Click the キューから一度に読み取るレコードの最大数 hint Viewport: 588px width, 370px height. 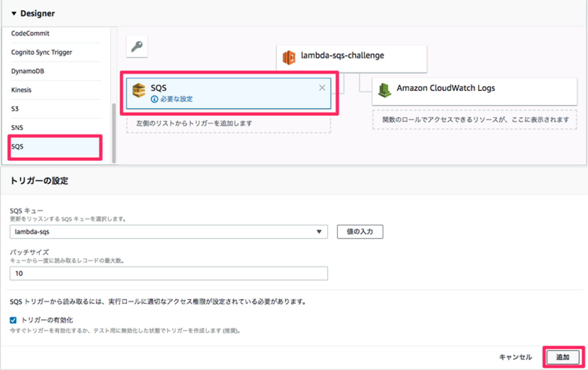click(67, 260)
